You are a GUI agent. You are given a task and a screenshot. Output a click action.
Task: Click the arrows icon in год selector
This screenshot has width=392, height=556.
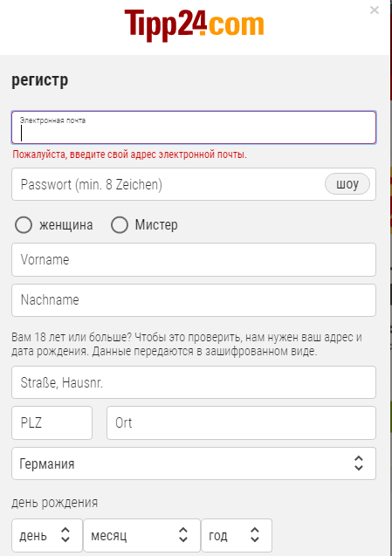255,535
